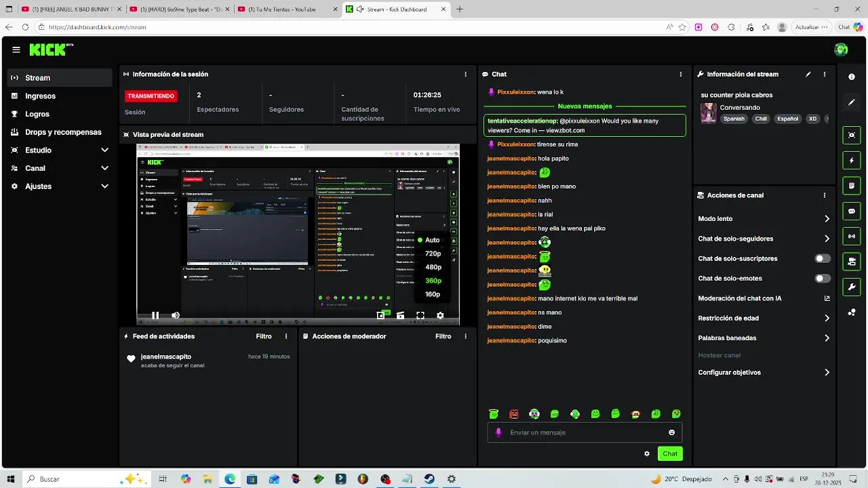Send message with the green Chat button

click(670, 454)
